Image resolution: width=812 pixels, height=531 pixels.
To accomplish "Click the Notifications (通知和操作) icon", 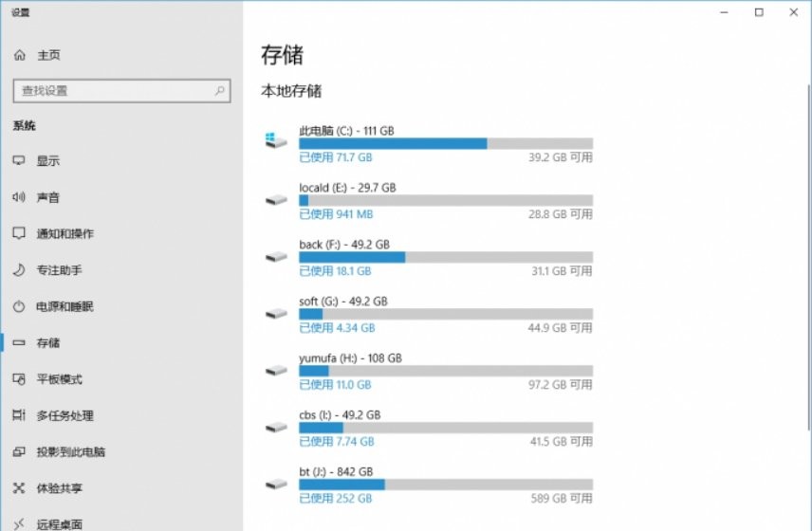I will click(19, 233).
